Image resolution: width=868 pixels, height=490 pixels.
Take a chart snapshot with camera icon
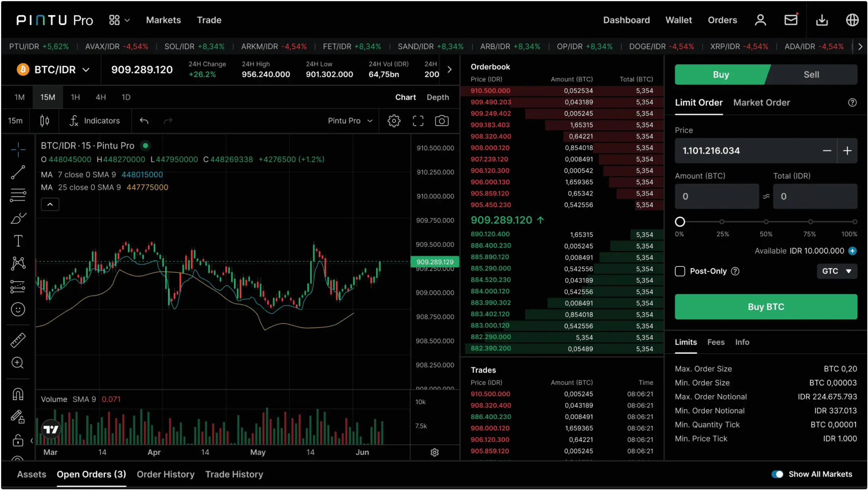coord(442,121)
